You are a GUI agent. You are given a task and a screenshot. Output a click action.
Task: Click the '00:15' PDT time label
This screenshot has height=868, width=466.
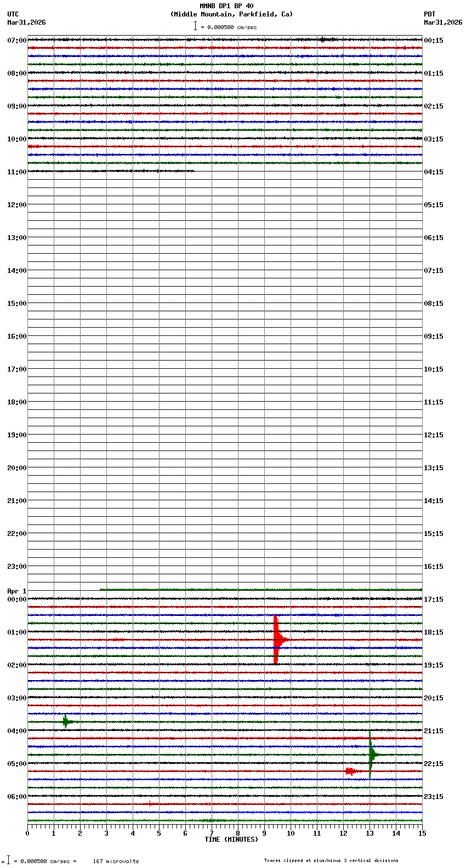coord(434,41)
